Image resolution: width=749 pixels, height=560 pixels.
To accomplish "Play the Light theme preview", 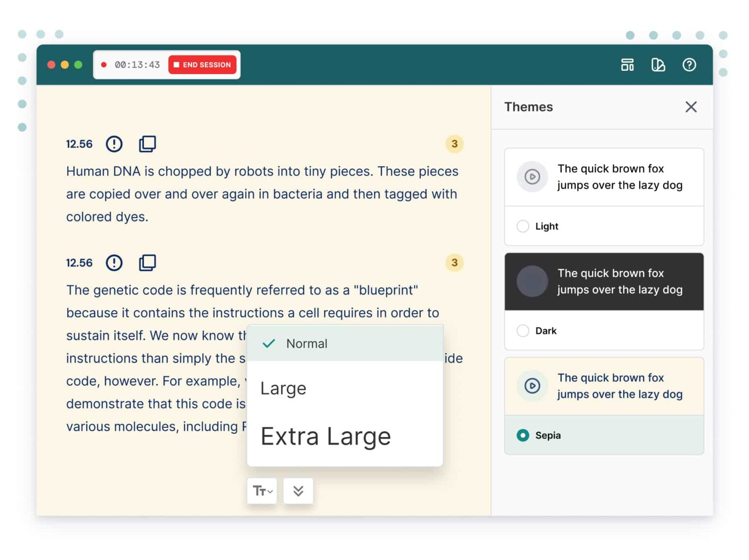I will 532,177.
